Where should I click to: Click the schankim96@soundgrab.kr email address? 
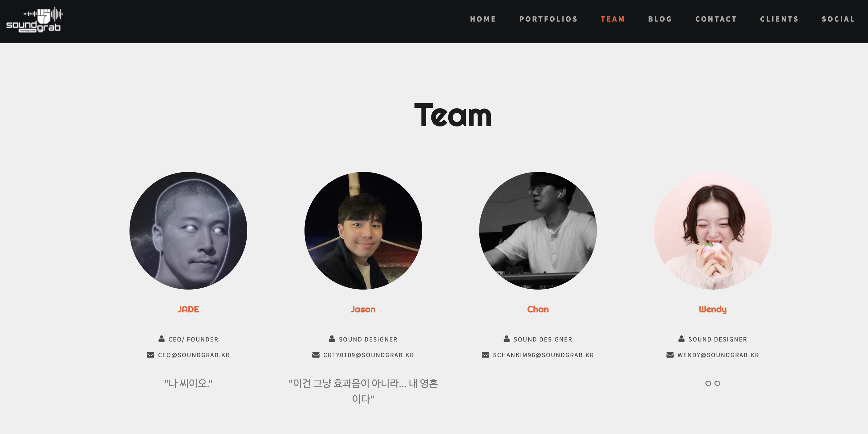click(543, 355)
